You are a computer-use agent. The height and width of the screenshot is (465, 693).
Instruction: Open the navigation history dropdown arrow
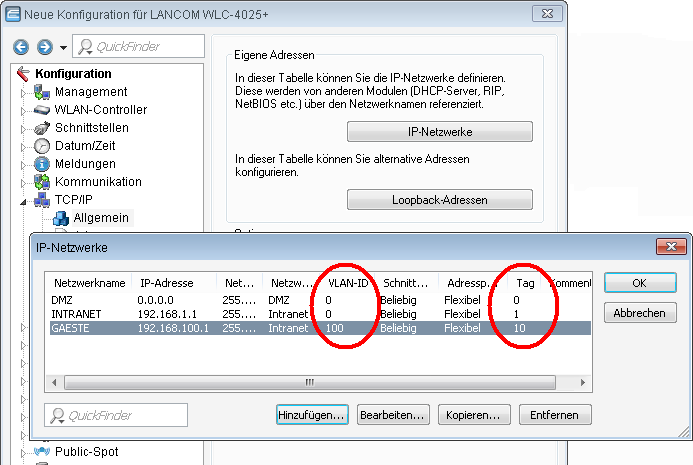pyautogui.click(x=63, y=48)
